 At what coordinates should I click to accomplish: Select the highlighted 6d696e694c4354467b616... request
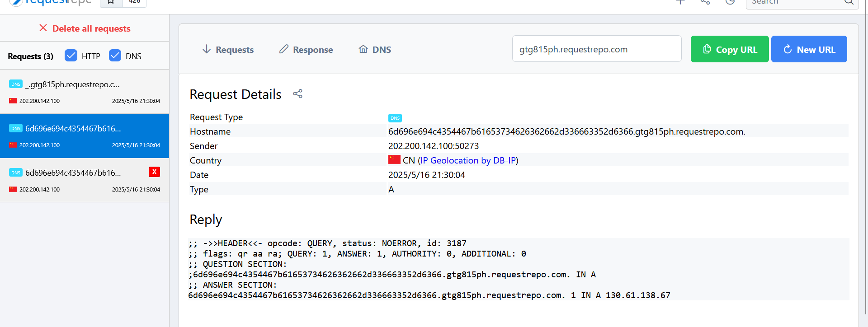click(85, 136)
